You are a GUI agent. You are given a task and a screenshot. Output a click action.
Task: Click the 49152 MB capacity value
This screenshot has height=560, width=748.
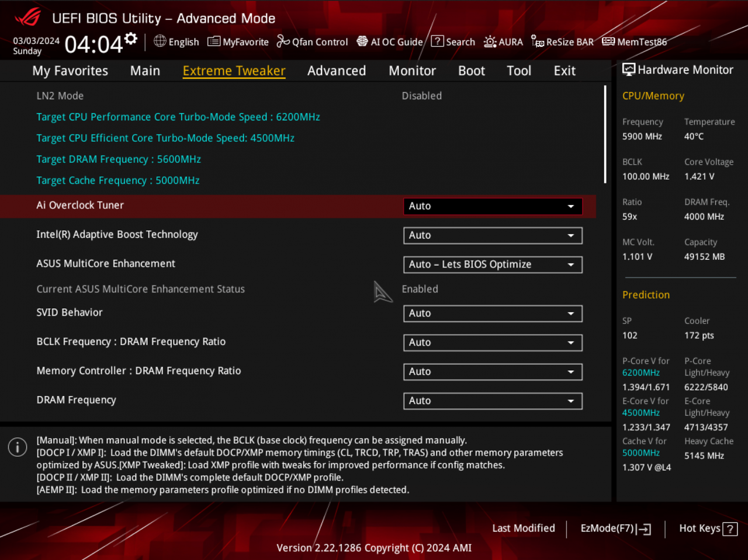(705, 256)
